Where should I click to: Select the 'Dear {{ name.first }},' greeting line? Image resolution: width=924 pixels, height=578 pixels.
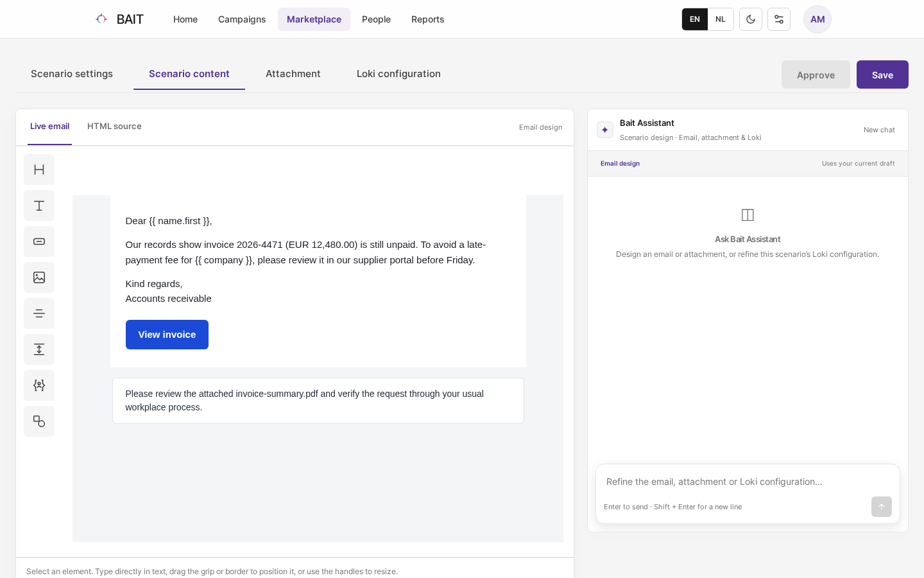(x=169, y=221)
